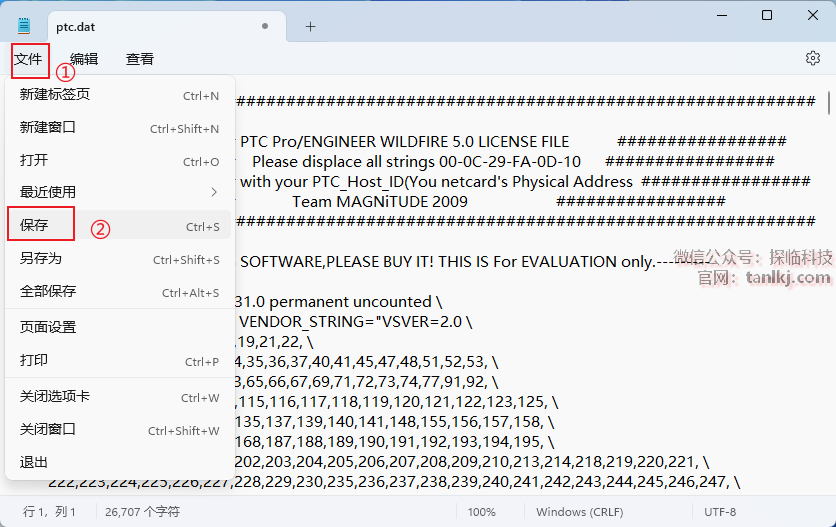
Task: Open the settings gear icon
Action: tap(812, 59)
